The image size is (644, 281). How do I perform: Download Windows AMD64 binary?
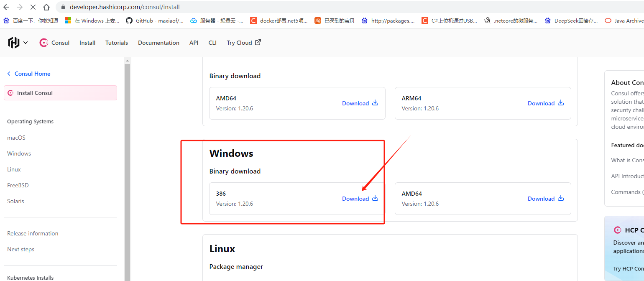[546, 199]
